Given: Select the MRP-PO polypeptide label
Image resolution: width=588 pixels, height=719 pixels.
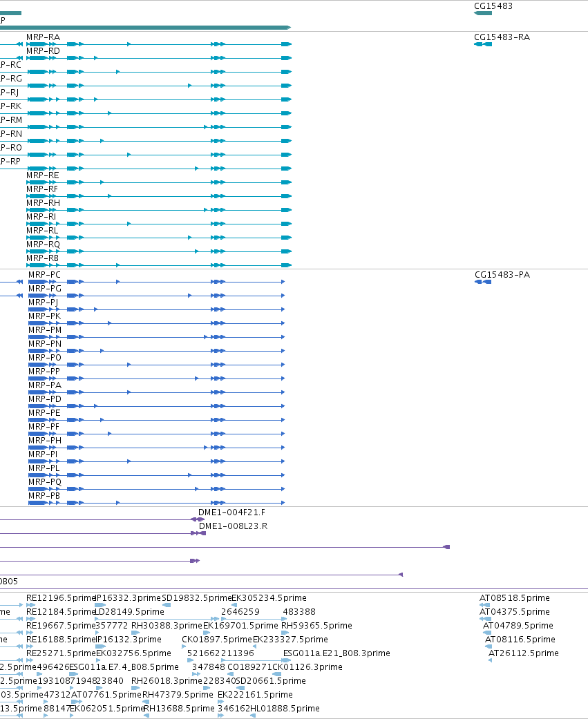Looking at the screenshot, I should click(x=45, y=357).
